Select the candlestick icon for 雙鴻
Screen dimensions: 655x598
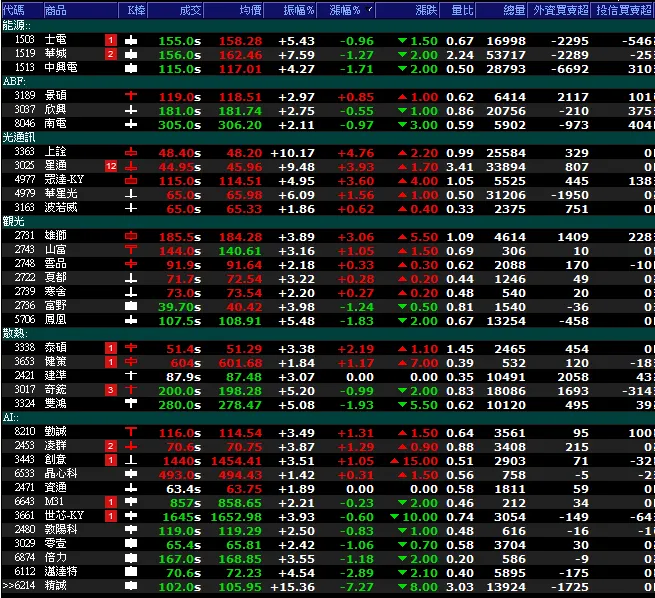(x=131, y=404)
